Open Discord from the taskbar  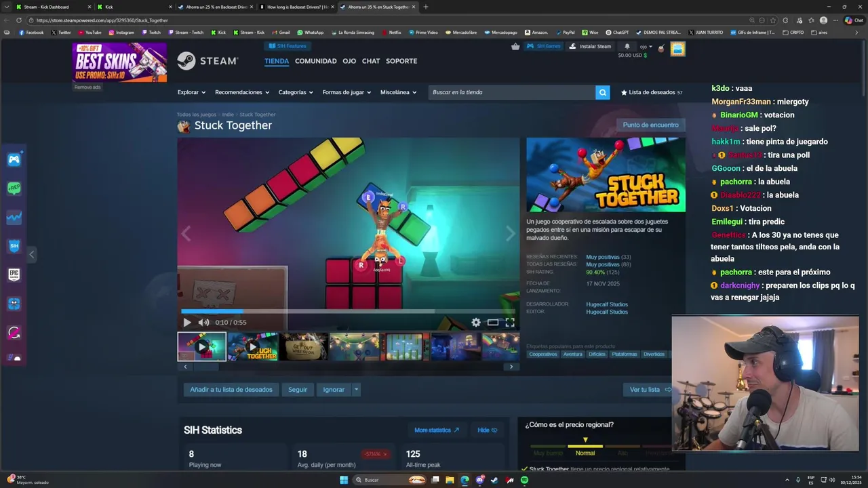tap(479, 480)
